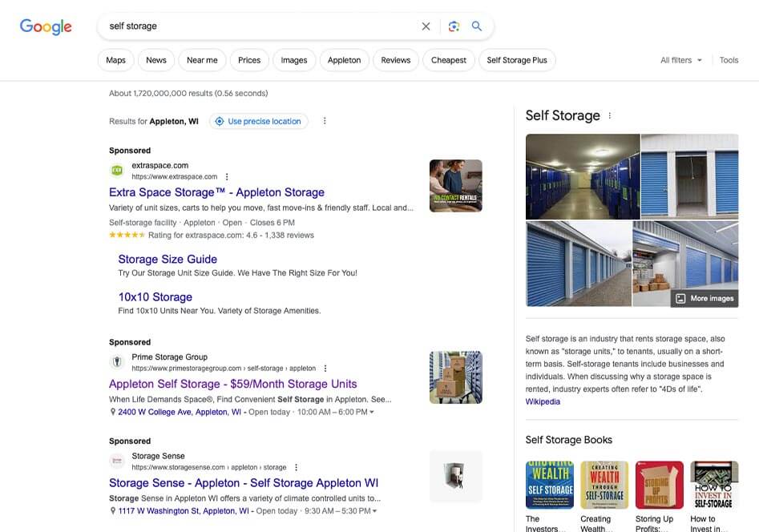Select the Reviews filter chip
Image resolution: width=759 pixels, height=532 pixels.
[395, 60]
